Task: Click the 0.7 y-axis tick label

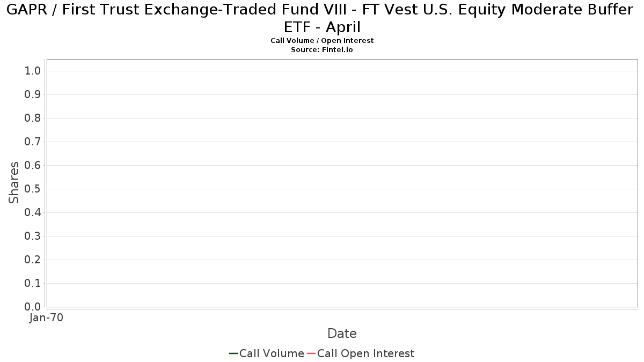Action: [x=33, y=142]
